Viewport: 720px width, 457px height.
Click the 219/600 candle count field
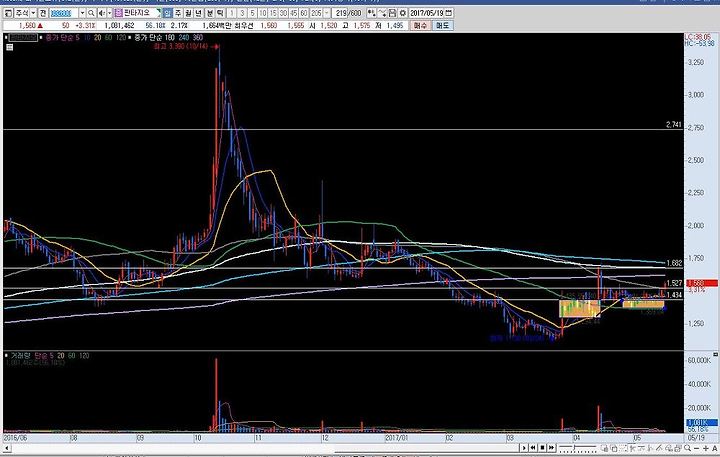(x=348, y=13)
